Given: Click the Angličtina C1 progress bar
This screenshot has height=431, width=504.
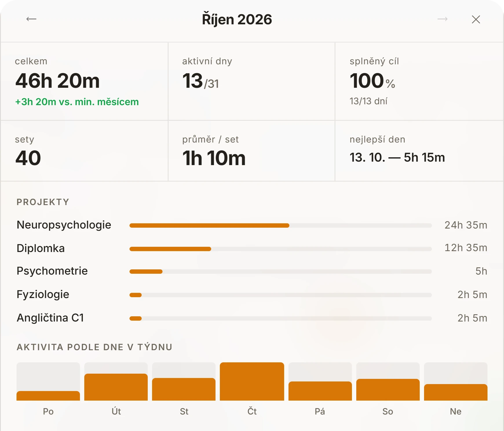Looking at the screenshot, I should pyautogui.click(x=281, y=318).
